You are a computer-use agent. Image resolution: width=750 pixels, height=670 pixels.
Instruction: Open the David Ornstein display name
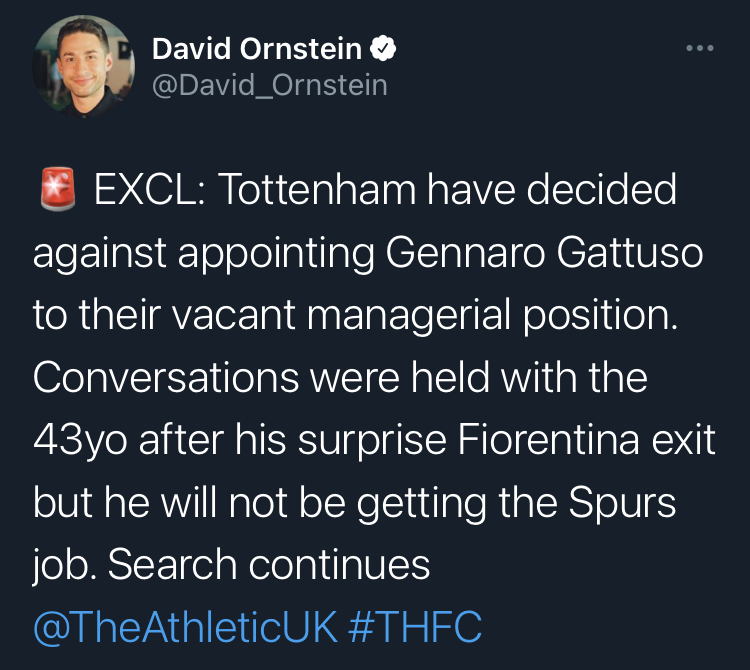(258, 48)
